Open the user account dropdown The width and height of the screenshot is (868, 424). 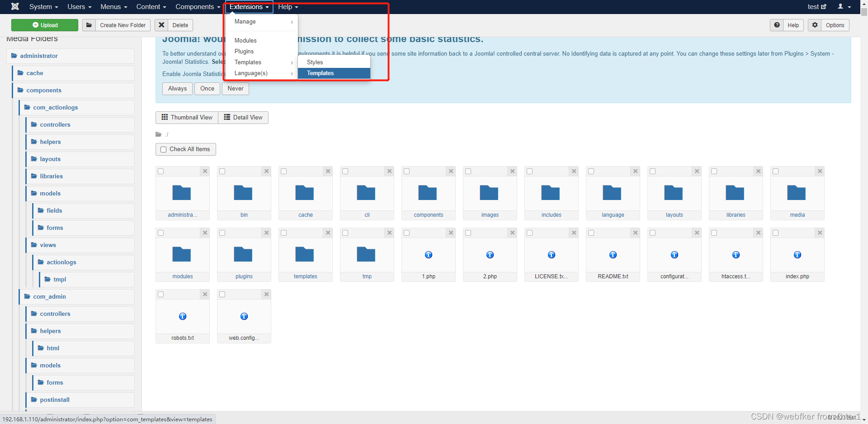[x=844, y=7]
